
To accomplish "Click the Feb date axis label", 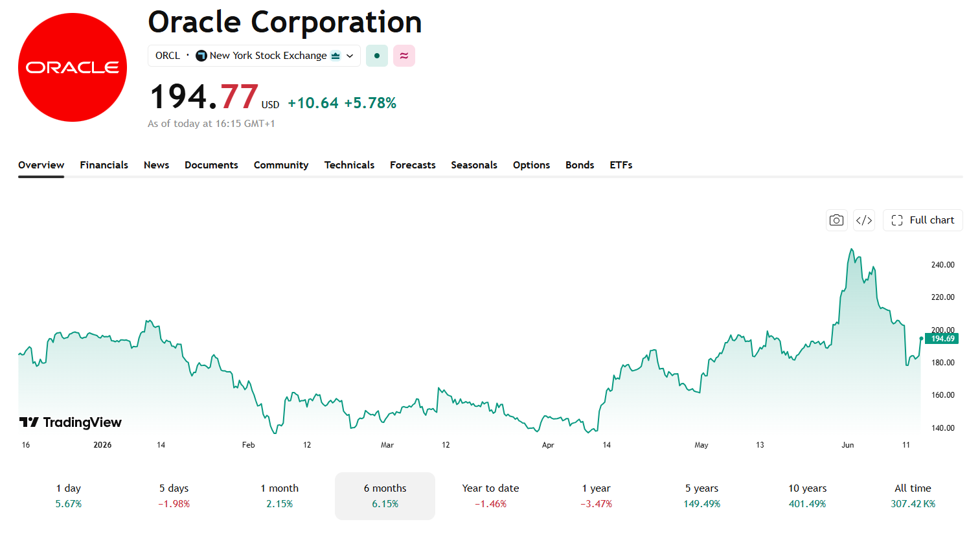I will click(x=249, y=445).
